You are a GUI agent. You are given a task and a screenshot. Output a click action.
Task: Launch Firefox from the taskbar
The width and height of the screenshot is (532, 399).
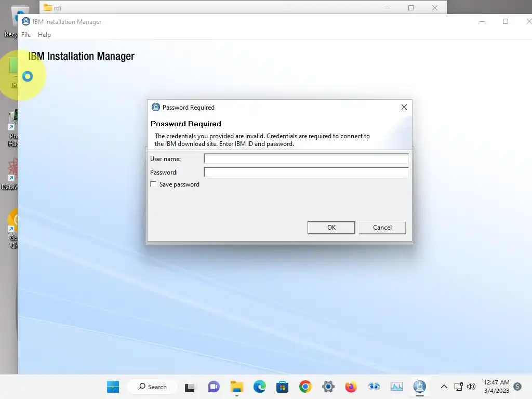[351, 387]
